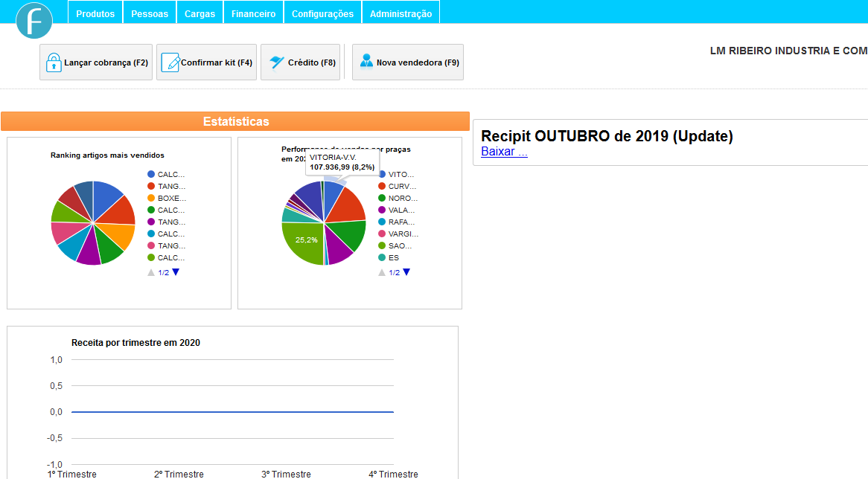Click the pencil icon on Confirmar kit
868x479 pixels.
170,62
